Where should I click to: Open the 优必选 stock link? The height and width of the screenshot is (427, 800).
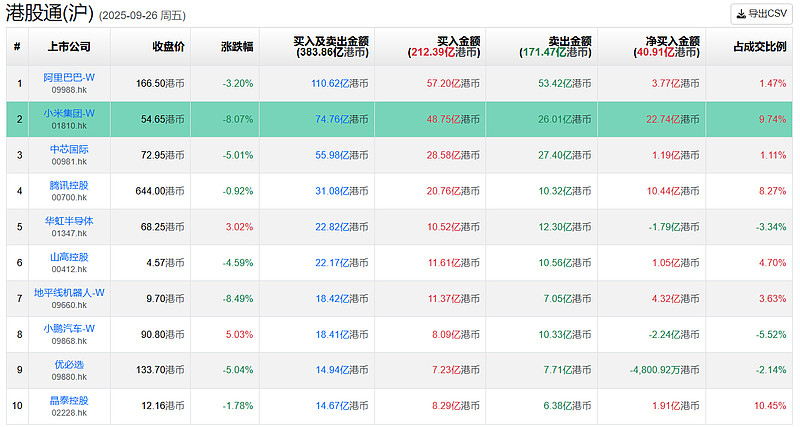pos(69,365)
